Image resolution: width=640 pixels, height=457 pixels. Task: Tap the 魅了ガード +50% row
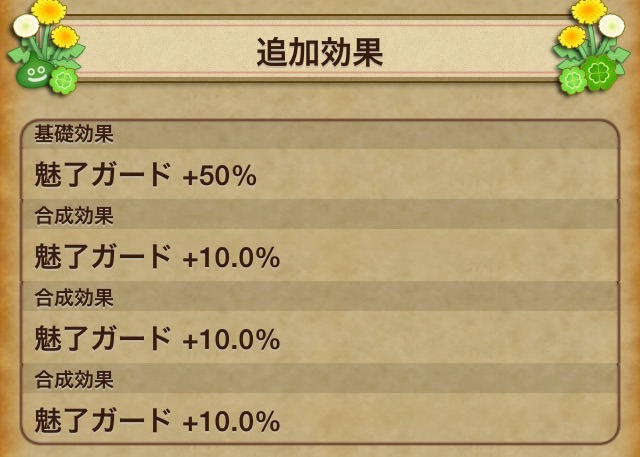(x=318, y=175)
